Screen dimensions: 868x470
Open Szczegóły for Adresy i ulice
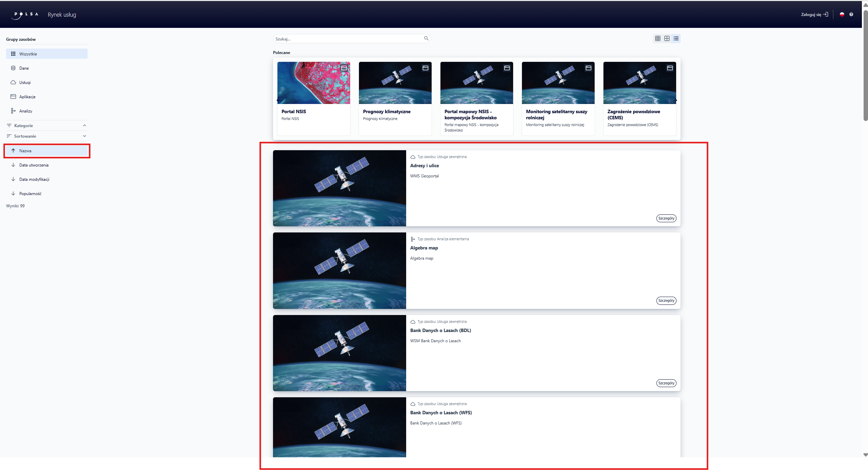[666, 218]
